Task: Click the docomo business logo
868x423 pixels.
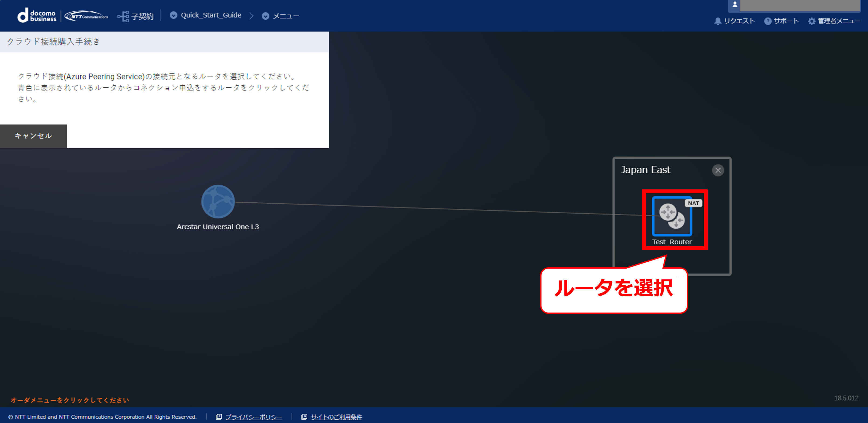Action: coord(37,16)
